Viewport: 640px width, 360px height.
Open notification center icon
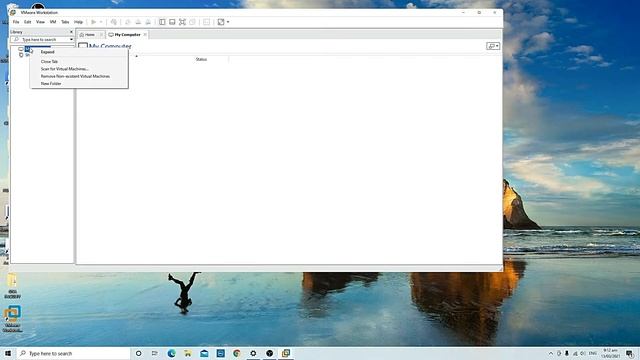630,353
